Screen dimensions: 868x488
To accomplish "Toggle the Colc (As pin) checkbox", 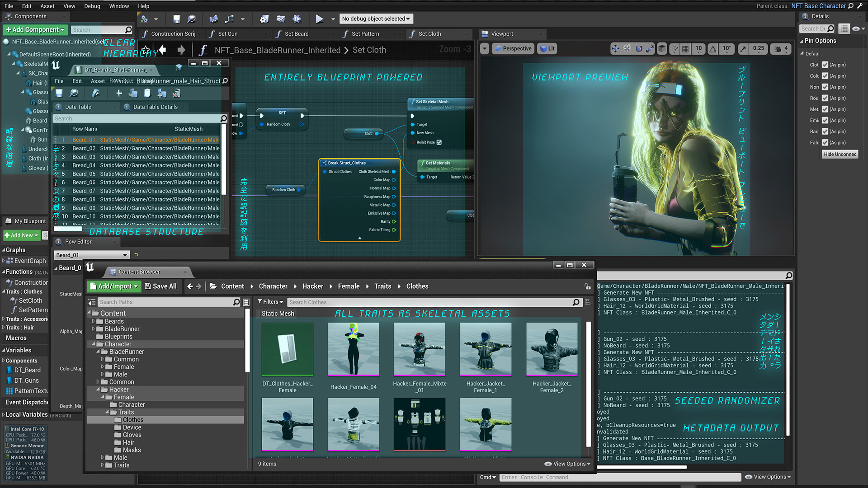I will 825,76.
